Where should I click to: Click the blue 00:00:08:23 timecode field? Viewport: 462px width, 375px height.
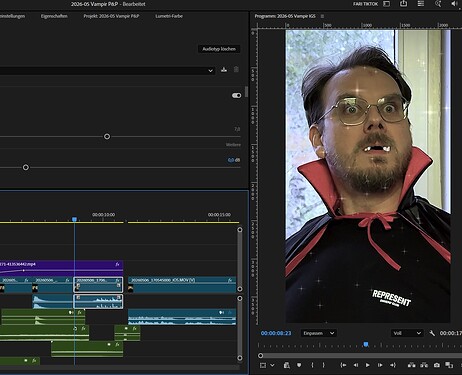[276, 333]
